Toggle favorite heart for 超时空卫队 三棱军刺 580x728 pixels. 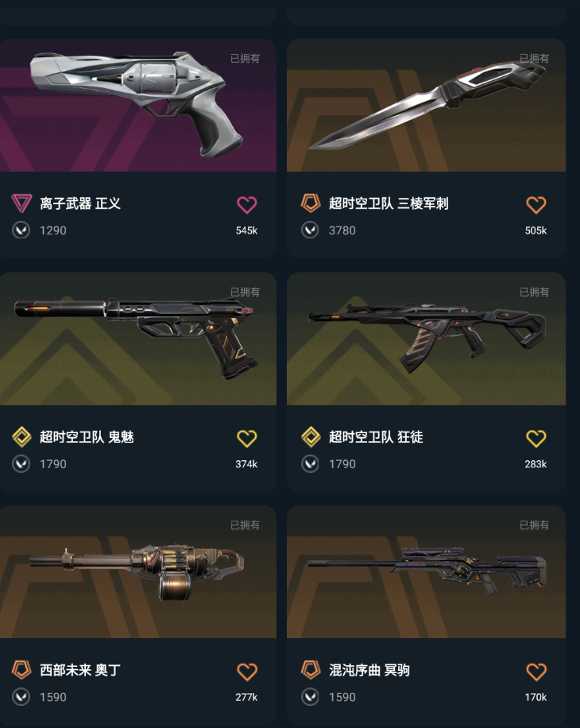536,205
